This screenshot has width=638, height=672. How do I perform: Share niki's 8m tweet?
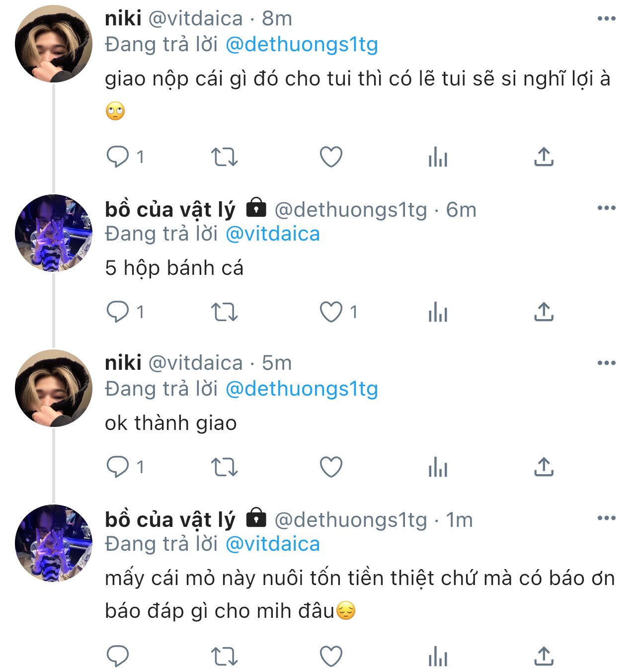(544, 157)
